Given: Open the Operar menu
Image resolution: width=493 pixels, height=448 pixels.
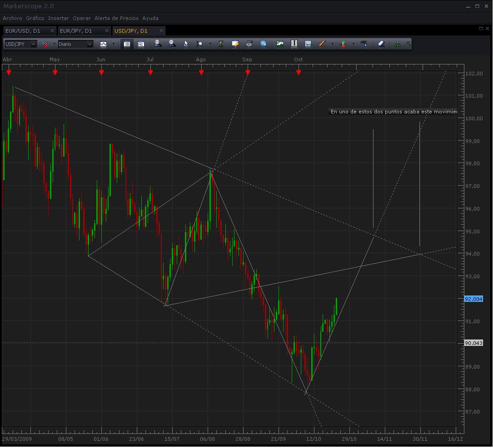Looking at the screenshot, I should click(82, 18).
